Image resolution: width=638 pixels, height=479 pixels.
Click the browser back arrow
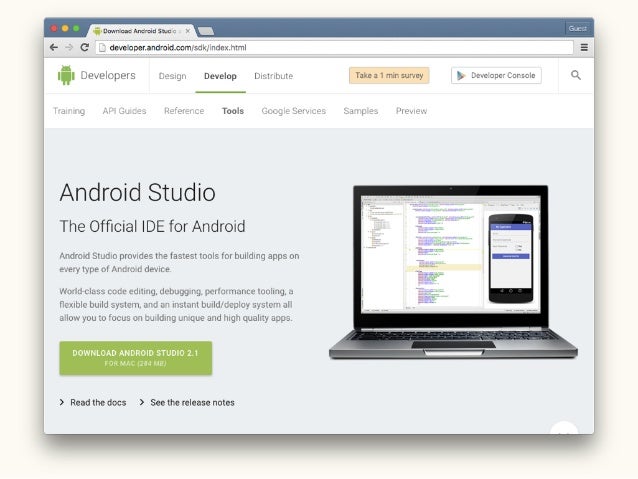click(x=54, y=47)
